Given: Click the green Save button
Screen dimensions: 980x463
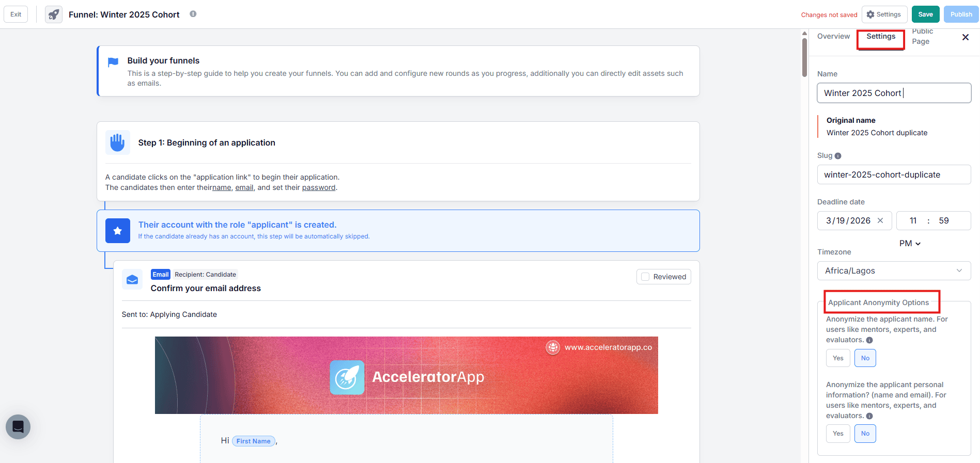Looking at the screenshot, I should coord(925,14).
